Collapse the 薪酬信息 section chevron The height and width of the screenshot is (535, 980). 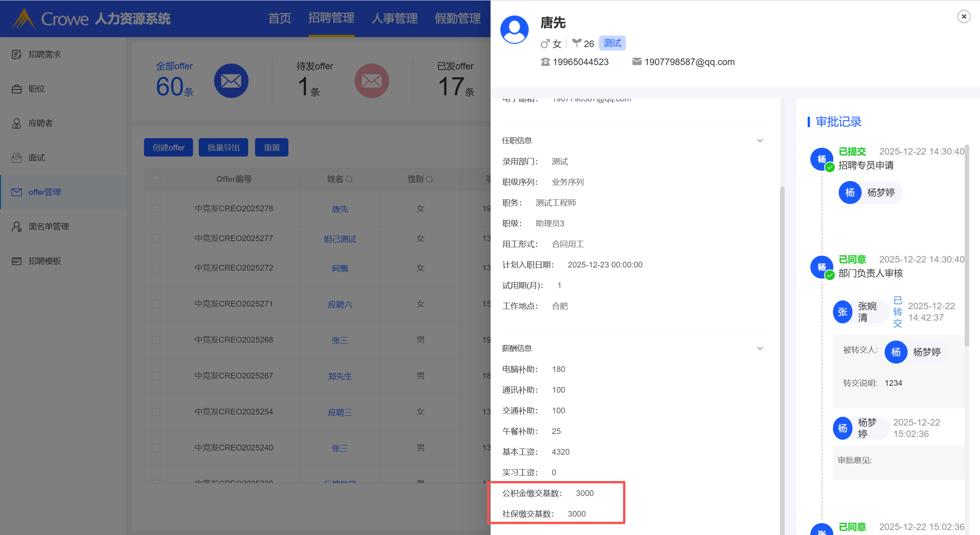760,348
